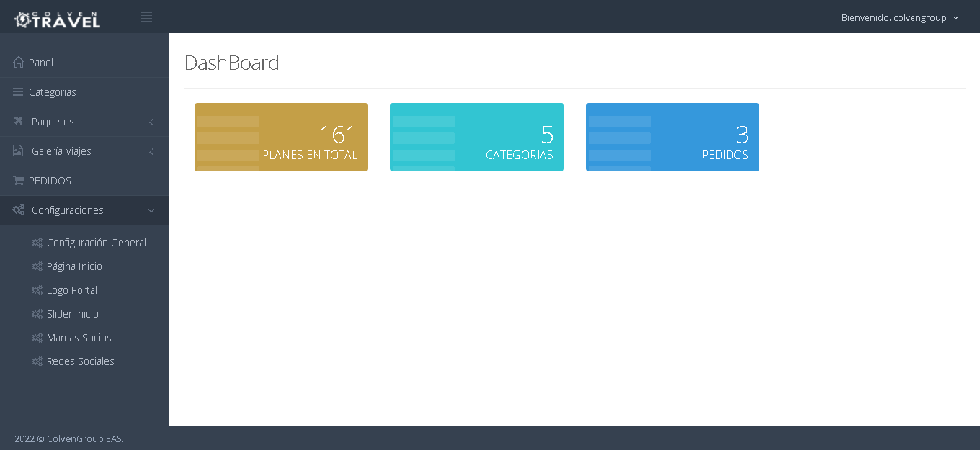Click the gears icon beside Configuraciones

[x=19, y=210]
